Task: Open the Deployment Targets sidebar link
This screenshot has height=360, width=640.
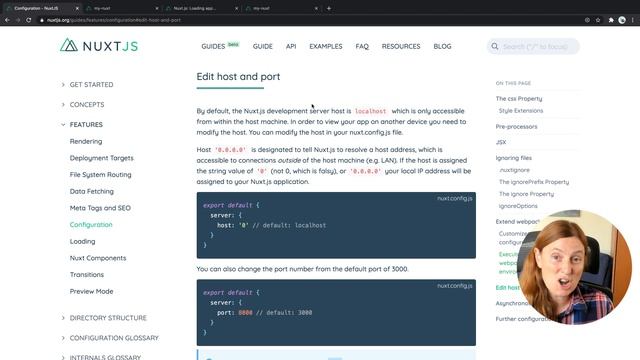Action: tap(102, 158)
